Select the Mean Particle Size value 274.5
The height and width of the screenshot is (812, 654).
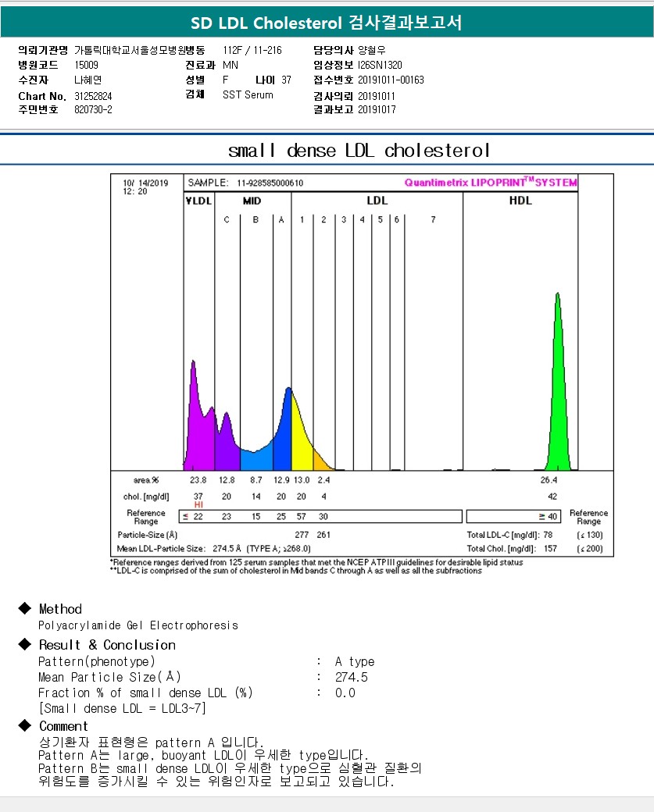coord(352,678)
